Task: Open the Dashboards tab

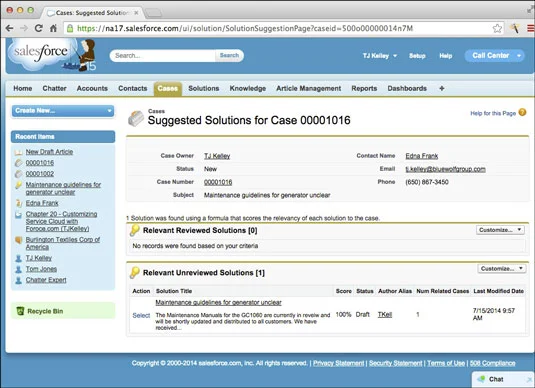Action: coord(407,88)
